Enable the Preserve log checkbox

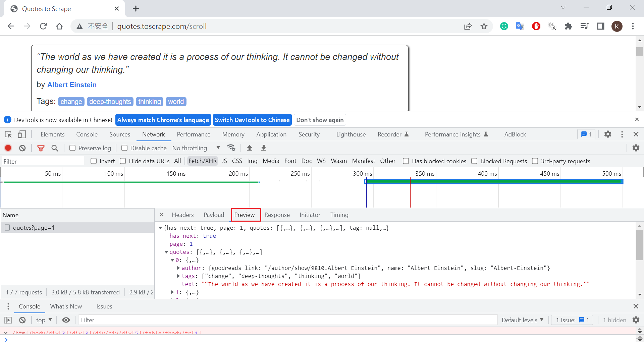72,148
